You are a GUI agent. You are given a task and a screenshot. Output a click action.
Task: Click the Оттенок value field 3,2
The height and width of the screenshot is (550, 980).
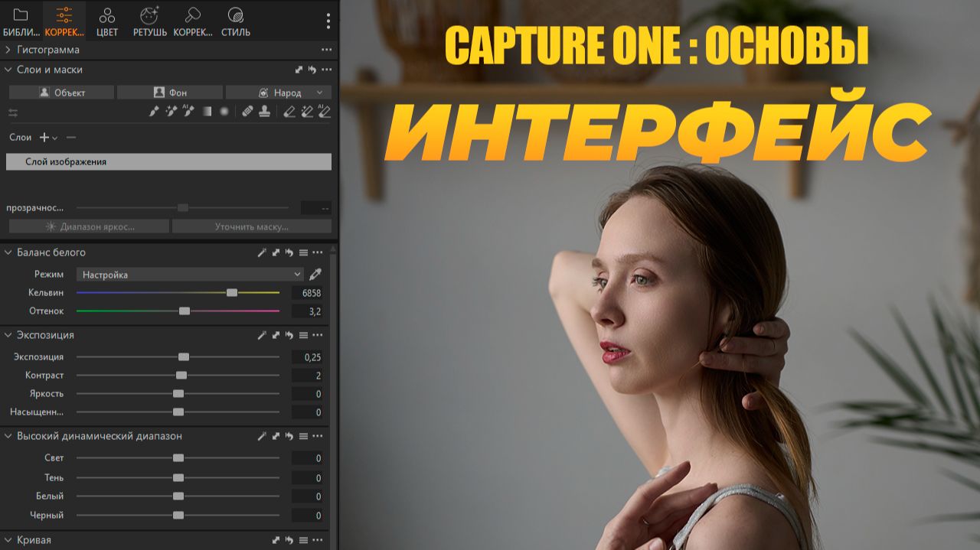point(307,311)
